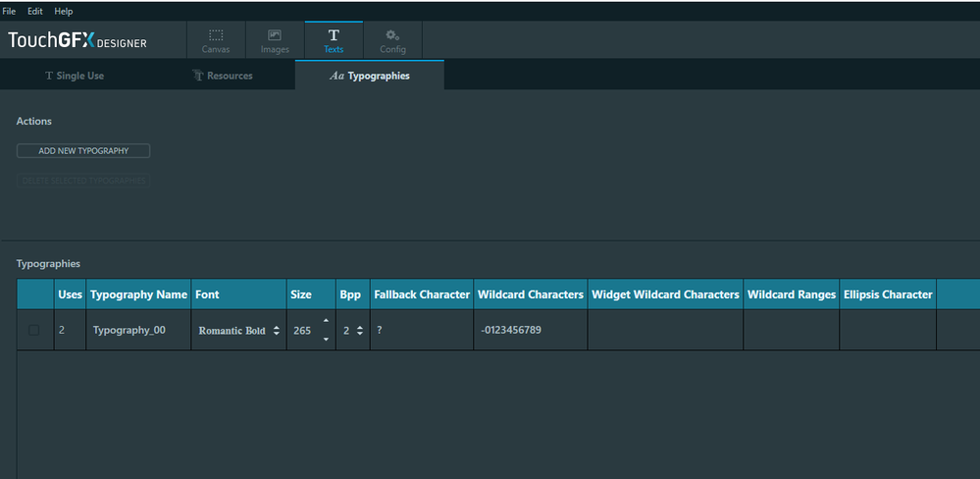The image size is (980, 479).
Task: Open the Bpp dropdown showing 2
Action: [353, 331]
